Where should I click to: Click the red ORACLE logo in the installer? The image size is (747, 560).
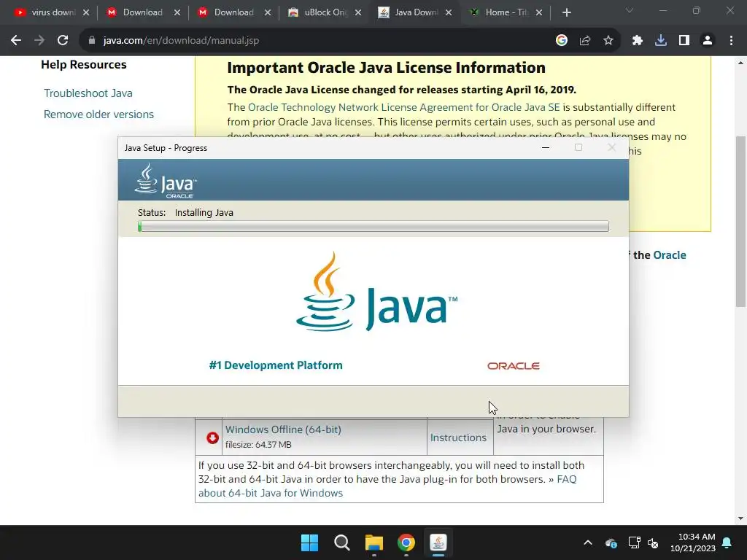tap(513, 366)
